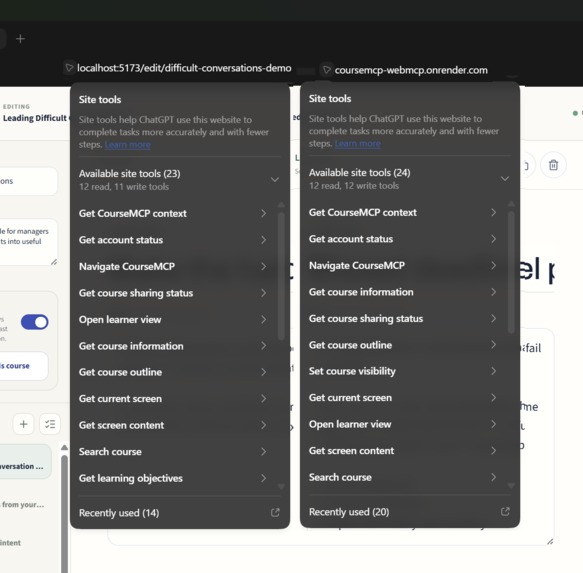Screen dimensions: 583x573
Task: Click scroll-up arrow of right tool list
Action: tap(511, 204)
